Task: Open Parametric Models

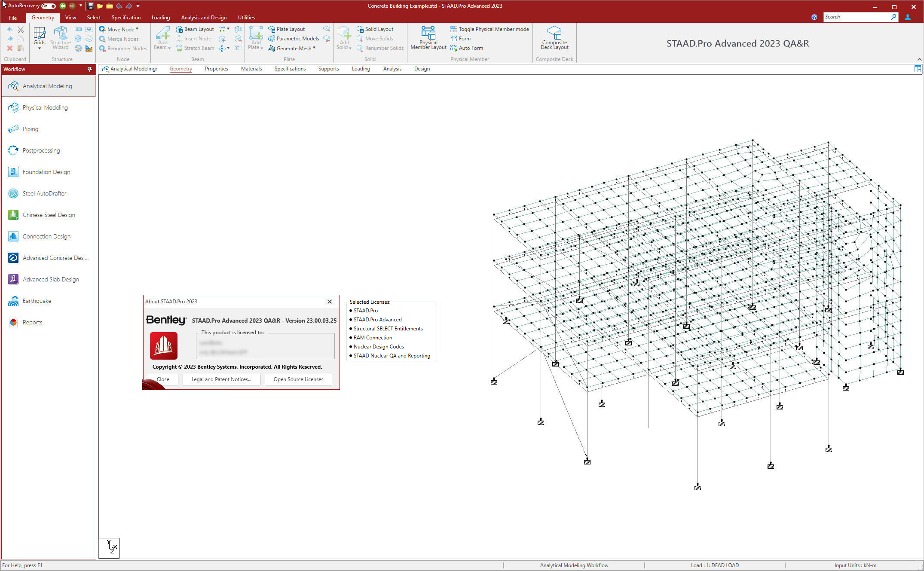Action: click(294, 39)
